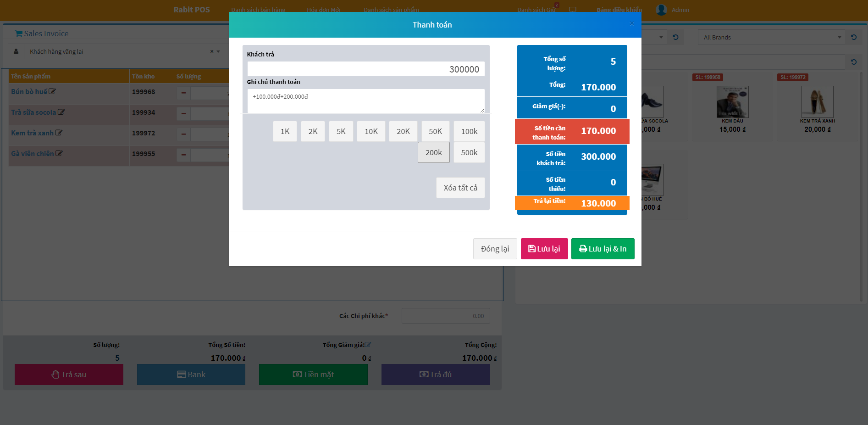Save payment with Lưu lại button
Viewport: 868px width, 425px height.
[x=544, y=249]
